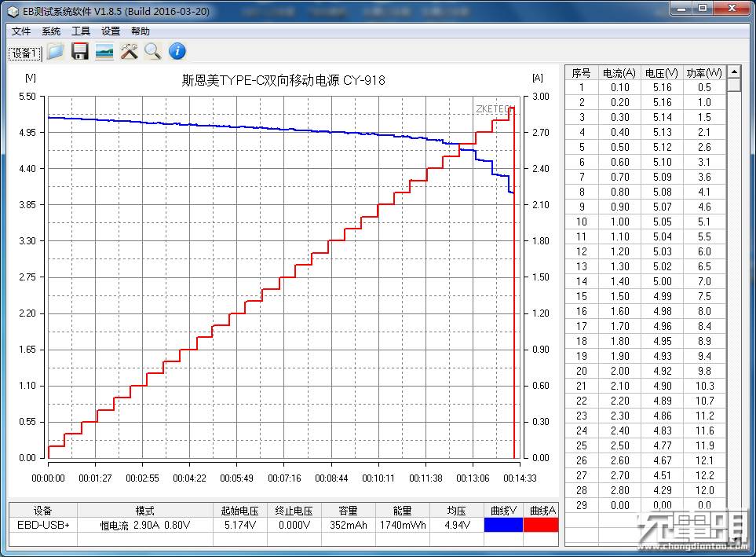756x557 pixels.
Task: Click voltage value 5.16 in row 1
Action: [662, 87]
